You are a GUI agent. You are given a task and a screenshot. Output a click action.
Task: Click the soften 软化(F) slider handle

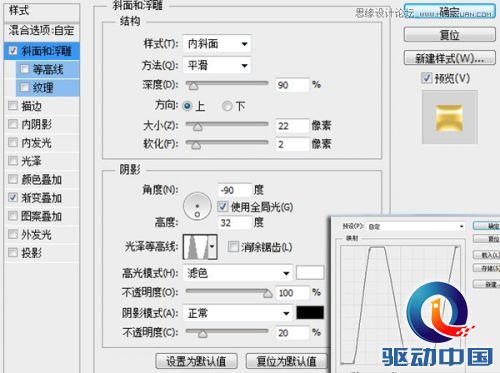click(x=196, y=145)
